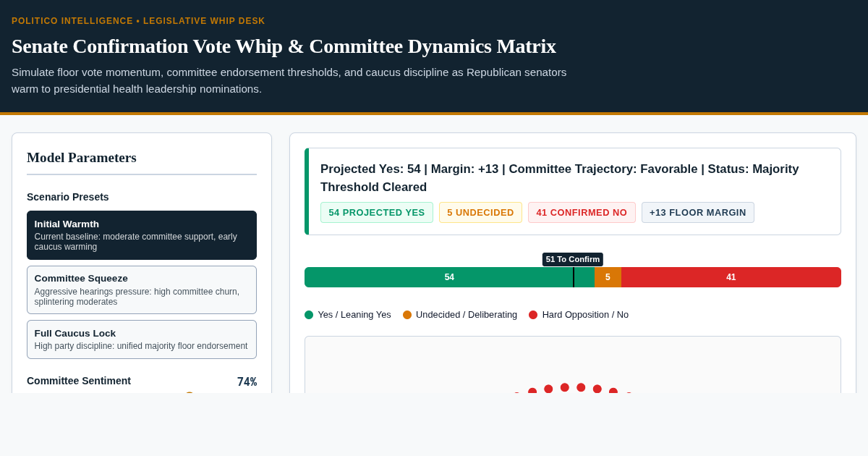Click the Committee Sentiment label
The height and width of the screenshot is (456, 868).
[79, 381]
